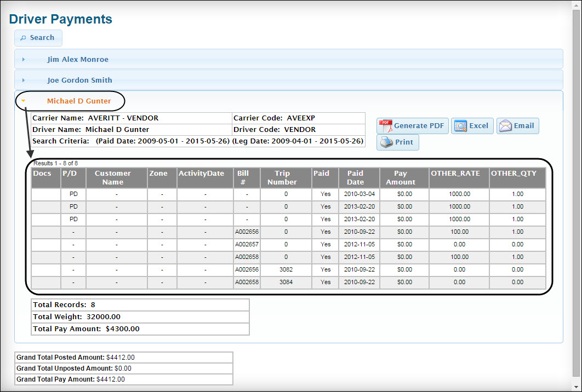The width and height of the screenshot is (582, 392).
Task: Open the Joe Gordon Smith panel
Action: 79,80
